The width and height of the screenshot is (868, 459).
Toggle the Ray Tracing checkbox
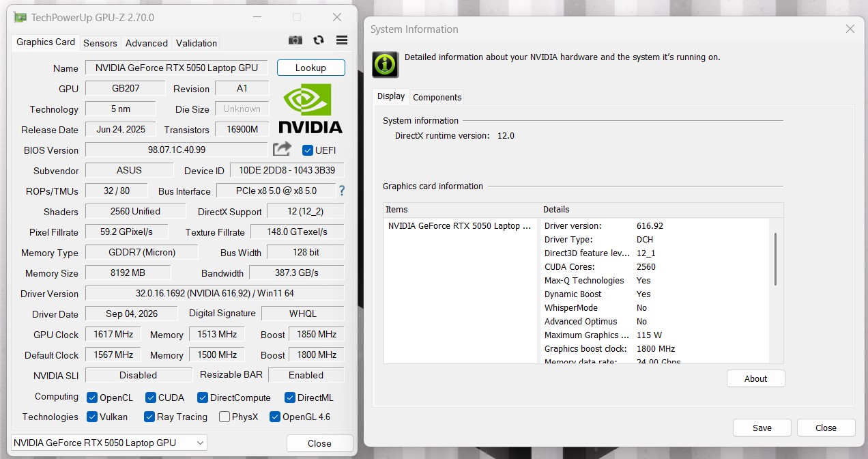pos(149,417)
